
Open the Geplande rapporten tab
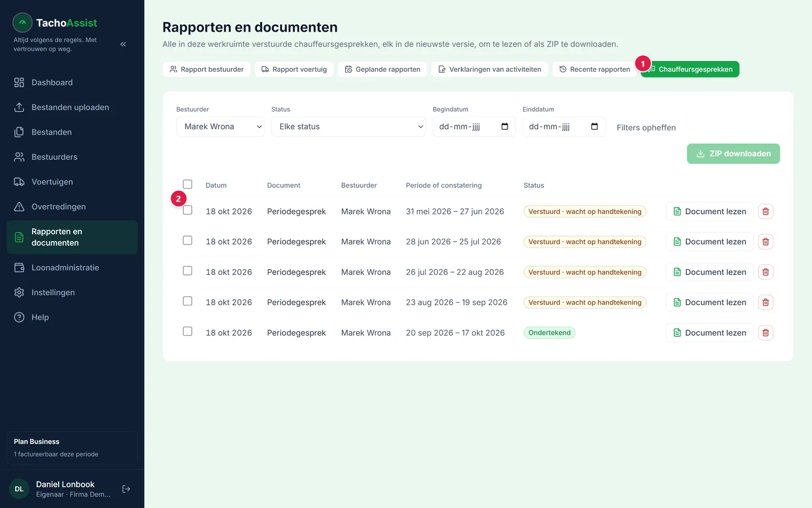pyautogui.click(x=382, y=69)
